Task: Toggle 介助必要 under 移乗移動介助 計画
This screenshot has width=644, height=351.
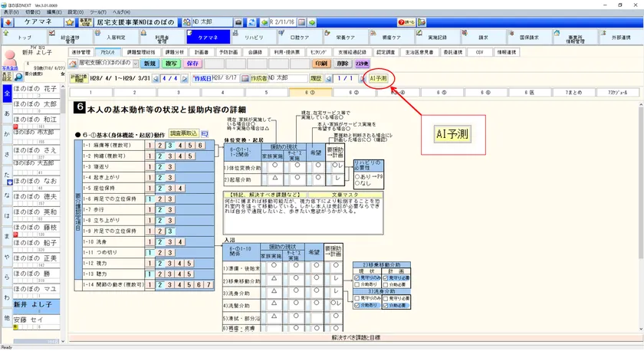Action: pyautogui.click(x=386, y=284)
